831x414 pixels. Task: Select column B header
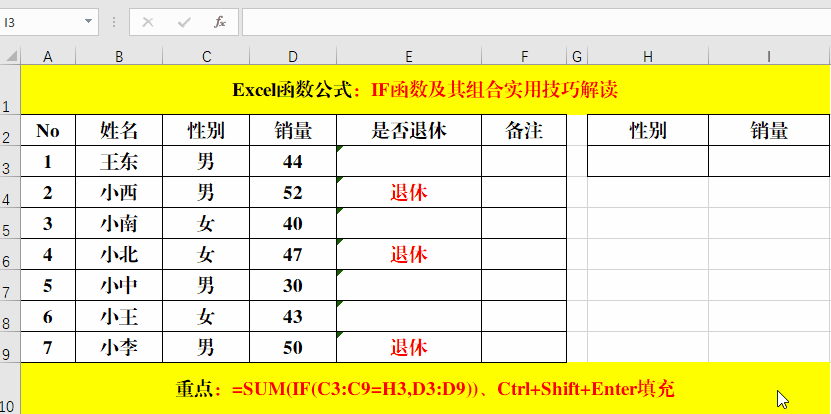tap(119, 56)
